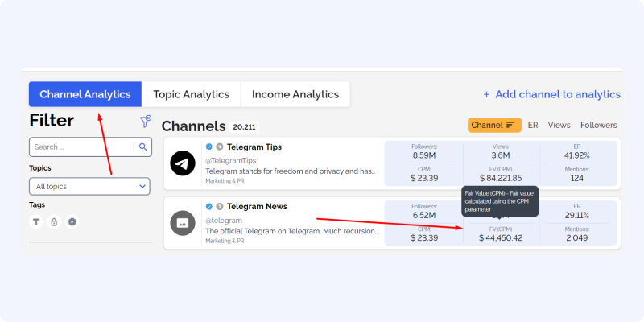Click the Telegram Tips description text
Screen dimensions: 644x322
click(x=291, y=171)
